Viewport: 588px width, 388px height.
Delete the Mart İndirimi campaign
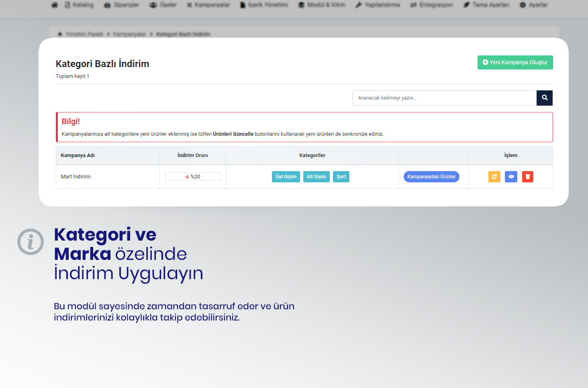(x=528, y=177)
